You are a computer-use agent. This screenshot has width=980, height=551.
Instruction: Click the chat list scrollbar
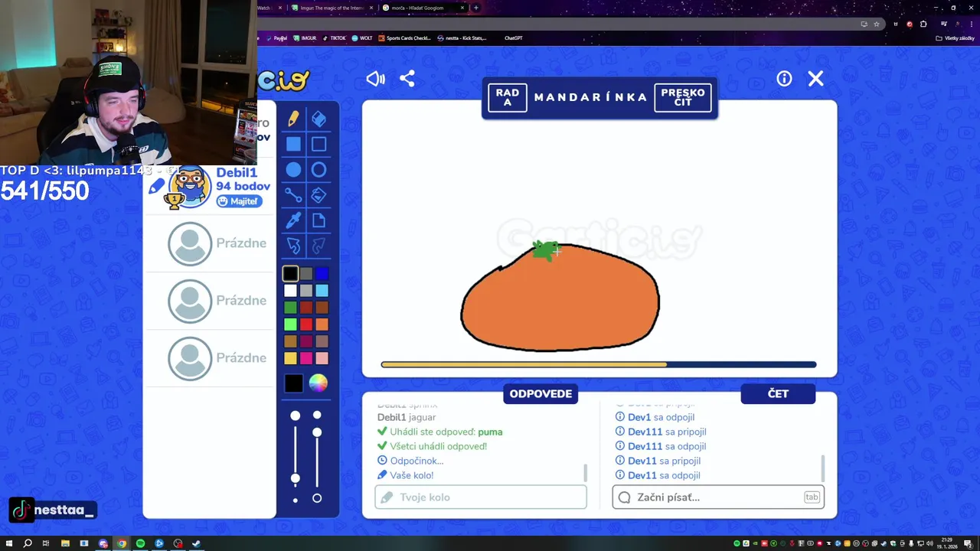click(823, 468)
